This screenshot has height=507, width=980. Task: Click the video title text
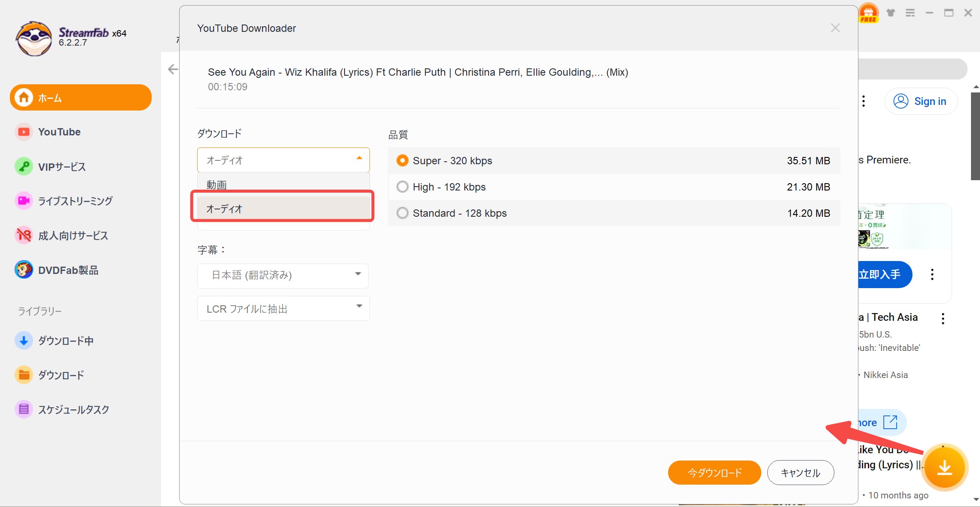pyautogui.click(x=418, y=72)
